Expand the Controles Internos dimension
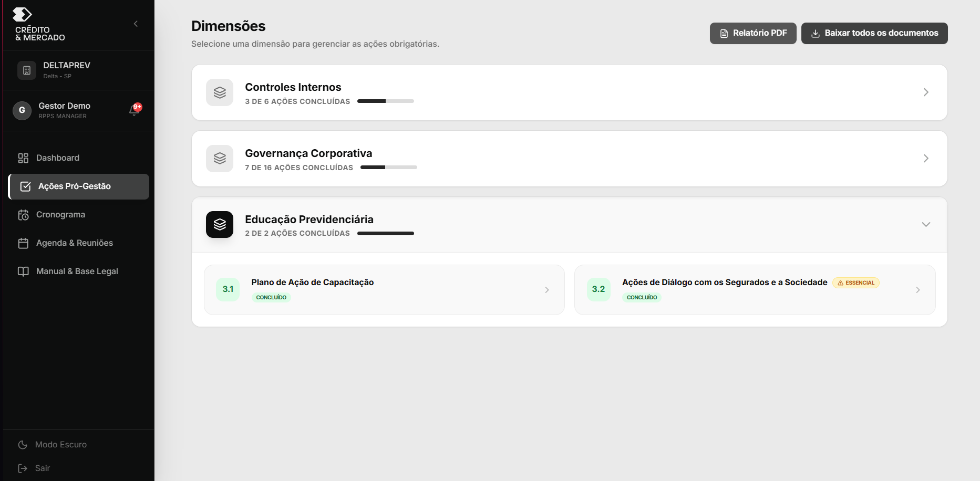This screenshot has height=481, width=980. click(x=926, y=92)
